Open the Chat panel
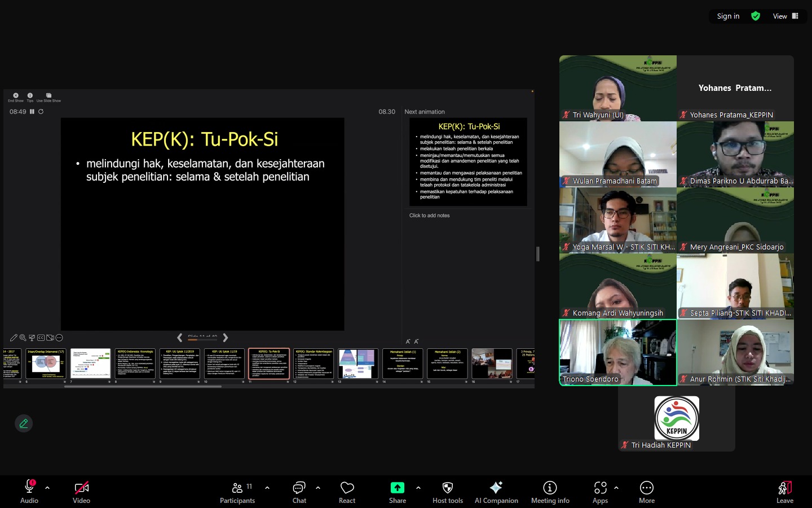 click(299, 492)
